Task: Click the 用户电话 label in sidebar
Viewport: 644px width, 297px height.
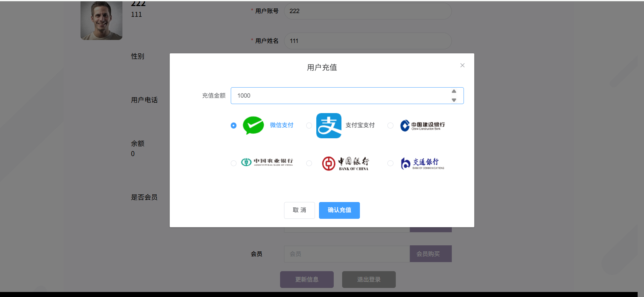Action: coord(144,100)
